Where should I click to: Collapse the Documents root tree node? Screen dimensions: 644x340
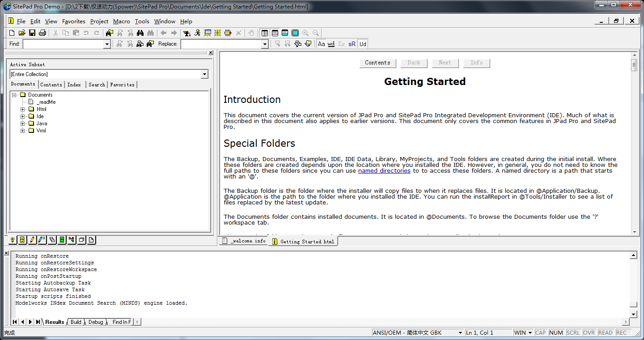click(x=14, y=95)
